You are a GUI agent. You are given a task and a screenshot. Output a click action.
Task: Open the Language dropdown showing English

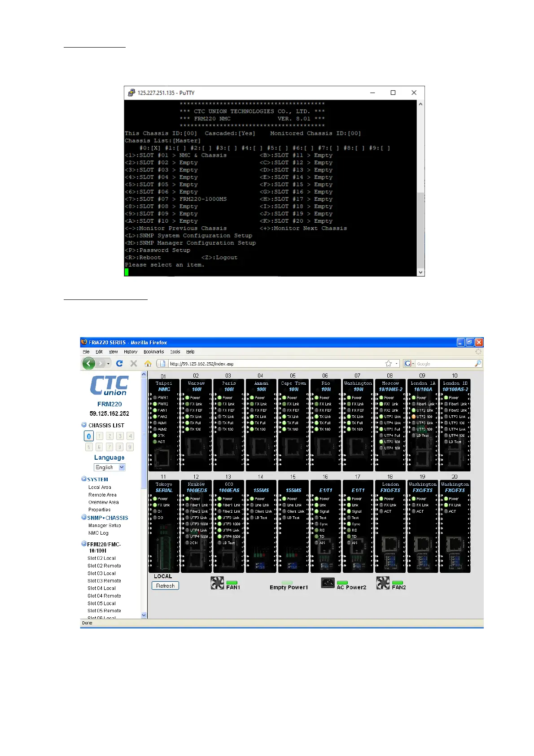(109, 467)
